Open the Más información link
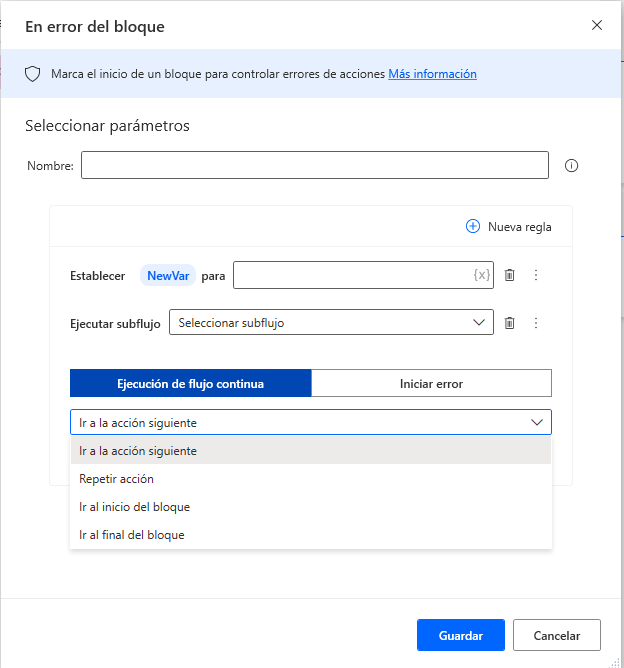 pos(432,74)
